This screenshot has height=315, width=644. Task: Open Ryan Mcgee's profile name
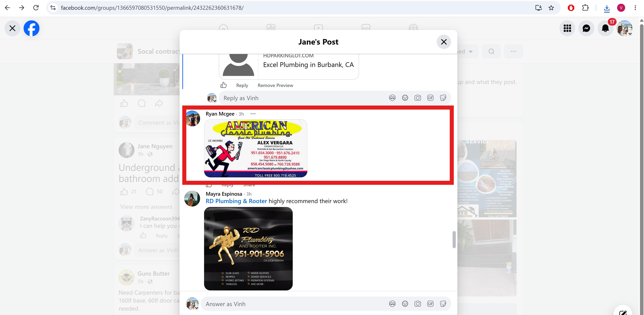pos(220,114)
